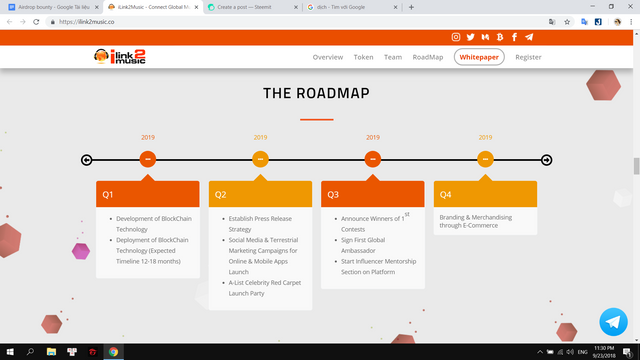Click the page vertical scrollbar thumb
The width and height of the screenshot is (640, 360).
(x=636, y=166)
